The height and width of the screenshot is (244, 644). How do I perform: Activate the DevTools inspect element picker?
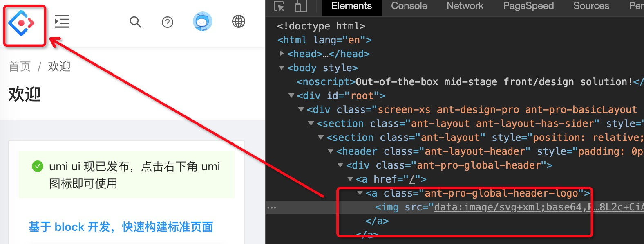tap(279, 6)
